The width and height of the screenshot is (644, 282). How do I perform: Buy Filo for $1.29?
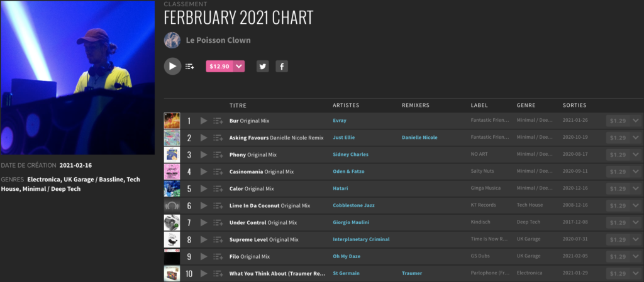pos(618,257)
